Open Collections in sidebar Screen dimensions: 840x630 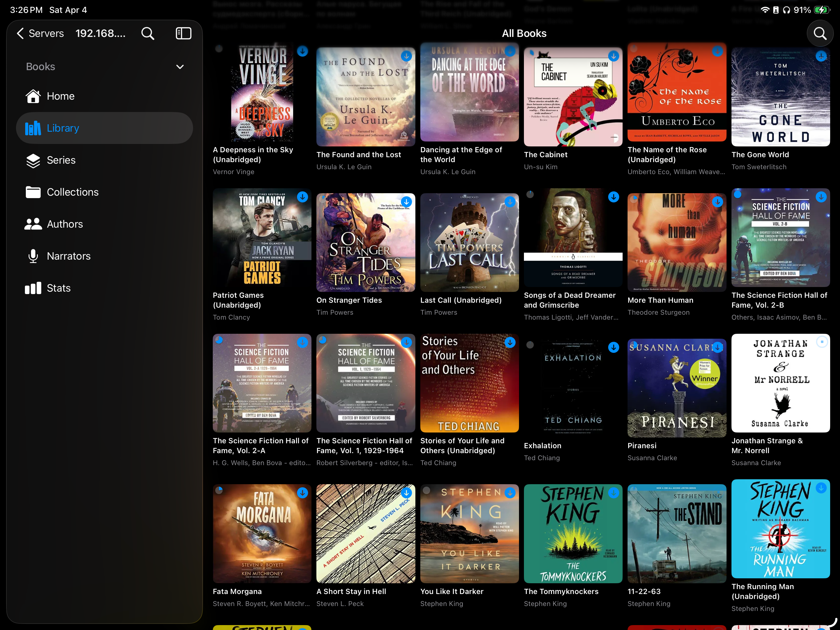pos(105,192)
